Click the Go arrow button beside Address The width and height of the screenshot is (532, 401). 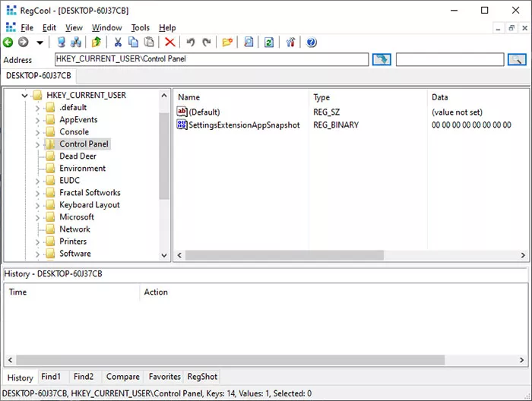coord(382,60)
